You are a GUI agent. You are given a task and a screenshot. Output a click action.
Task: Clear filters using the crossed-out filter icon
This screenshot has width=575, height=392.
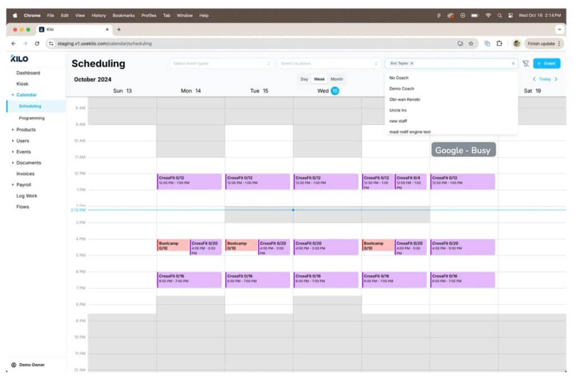click(x=526, y=63)
